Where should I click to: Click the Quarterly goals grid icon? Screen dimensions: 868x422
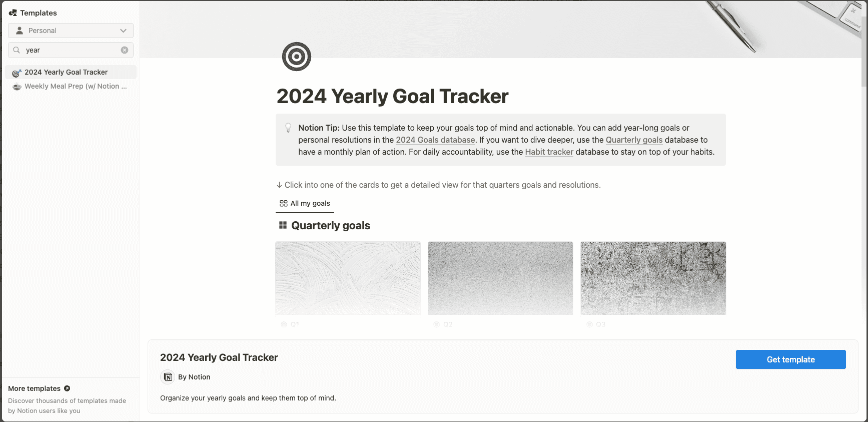coord(283,226)
